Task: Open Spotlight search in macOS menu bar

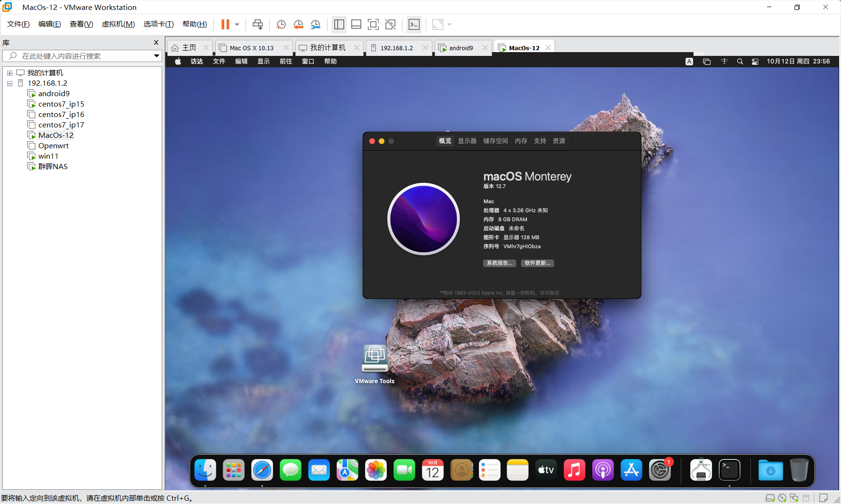Action: (x=740, y=62)
